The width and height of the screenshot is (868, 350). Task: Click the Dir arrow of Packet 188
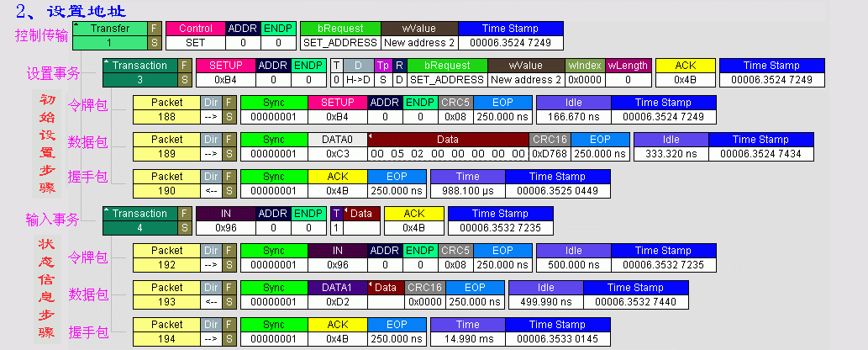pos(211,117)
